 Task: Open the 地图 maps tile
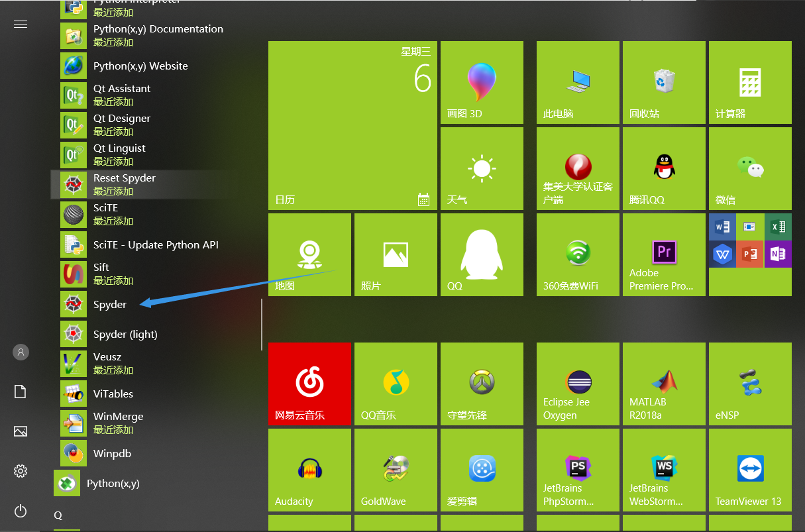(x=309, y=254)
